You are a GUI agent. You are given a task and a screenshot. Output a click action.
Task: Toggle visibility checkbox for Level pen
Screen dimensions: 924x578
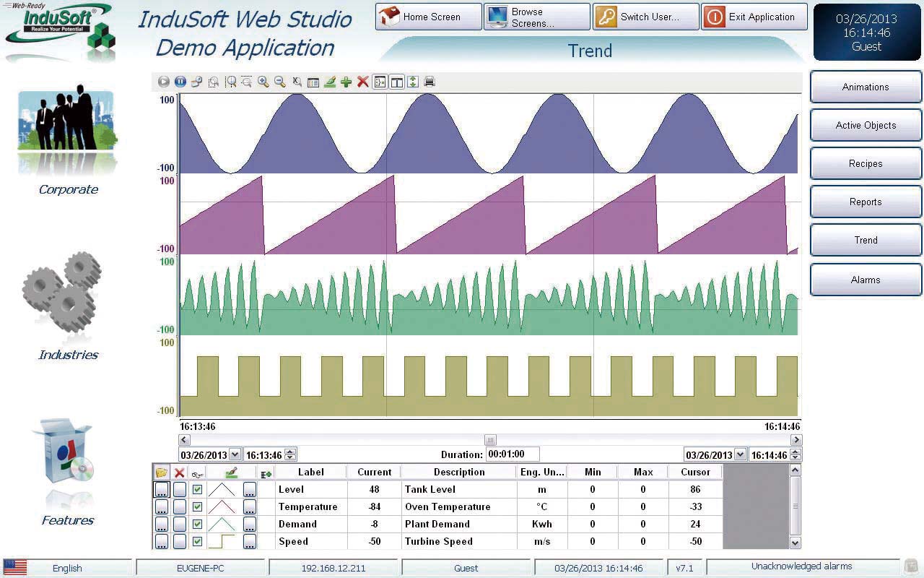pyautogui.click(x=197, y=490)
